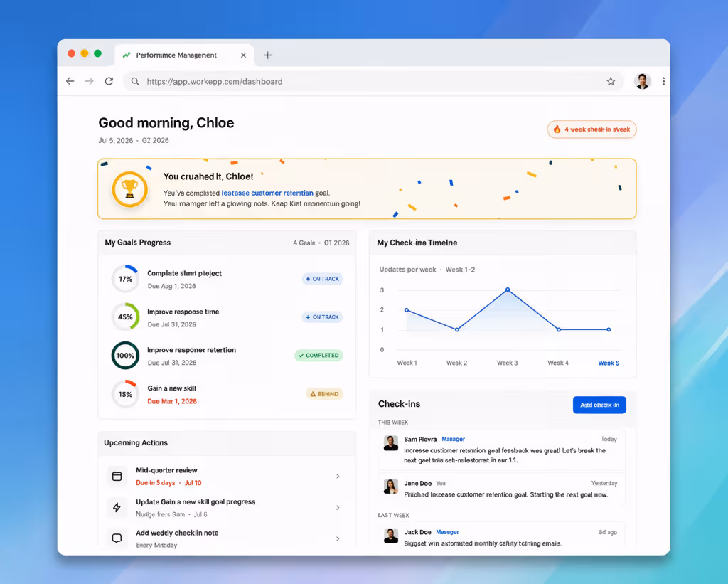Select the Performance Management browser tab

pos(184,55)
